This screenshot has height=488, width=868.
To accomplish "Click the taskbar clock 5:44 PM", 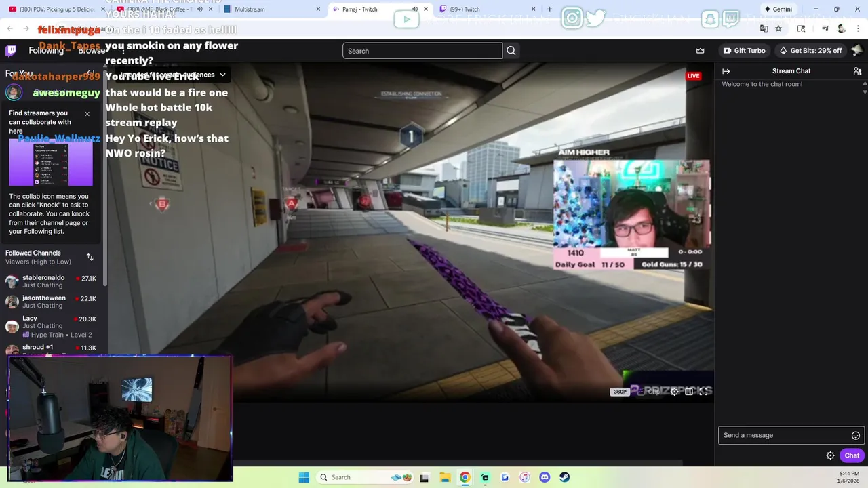I will (x=849, y=477).
